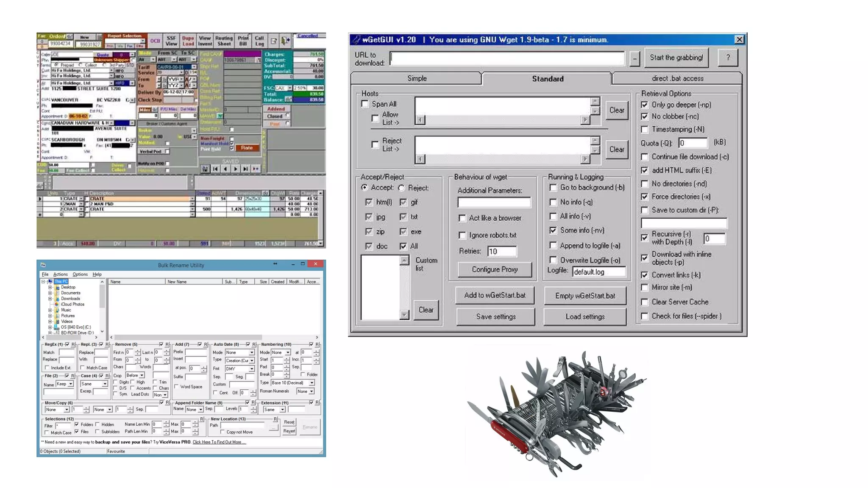Click the first-record navigation arrow
868x488 pixels.
tap(215, 169)
